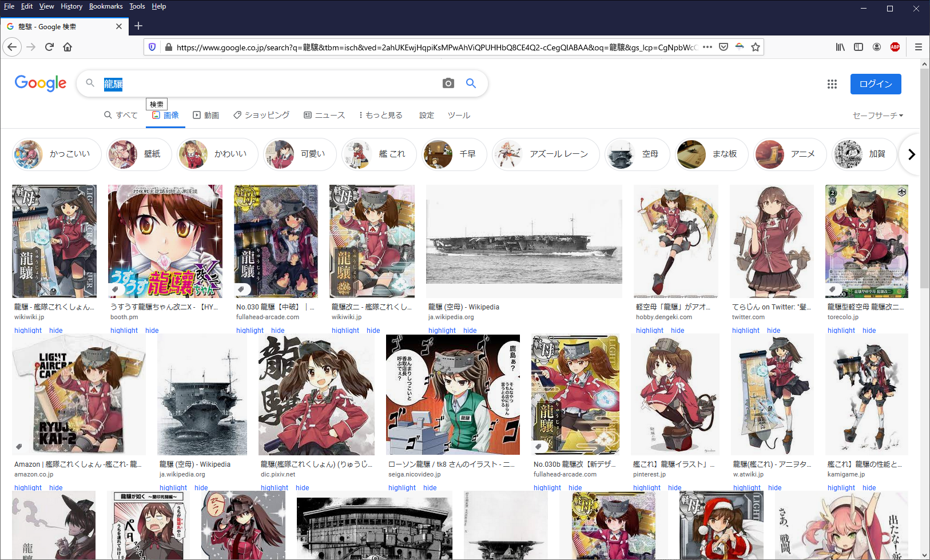Open the 龍驤 (空母) - Wikipedia title link
Screen dimensions: 930x560
tap(464, 307)
